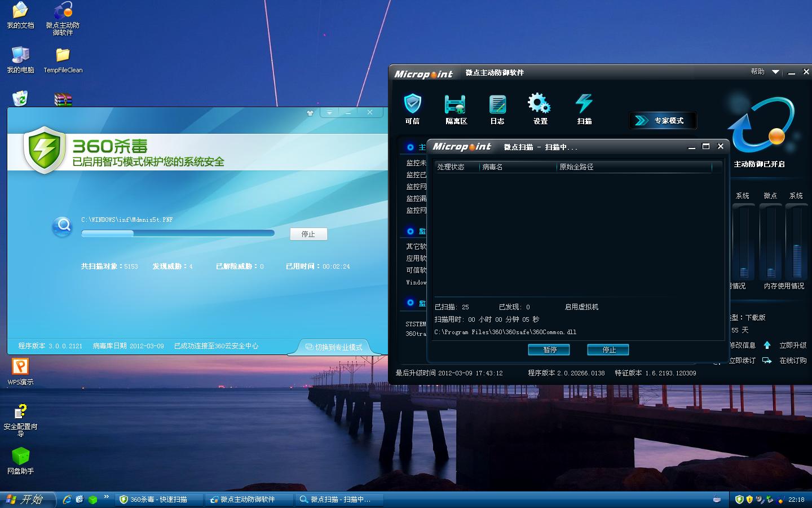Click the 共扫描对象: 5153 count
This screenshot has width=812, height=508.
[109, 266]
